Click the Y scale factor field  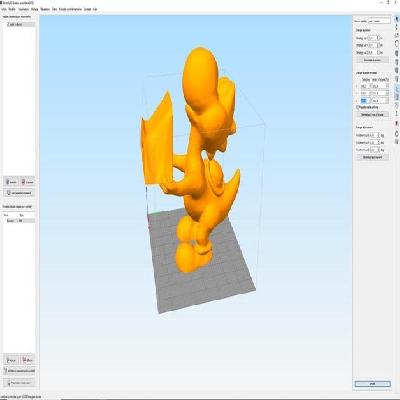click(x=365, y=93)
